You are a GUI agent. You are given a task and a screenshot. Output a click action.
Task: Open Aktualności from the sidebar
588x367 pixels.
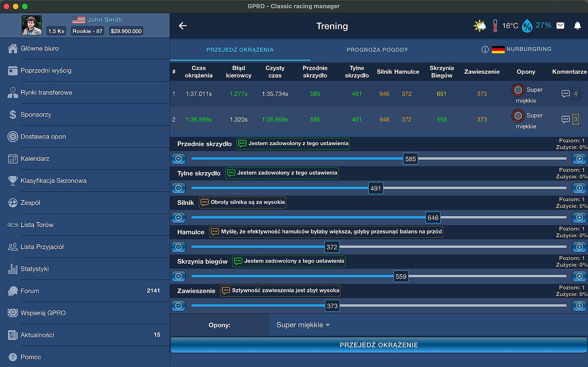(85, 335)
